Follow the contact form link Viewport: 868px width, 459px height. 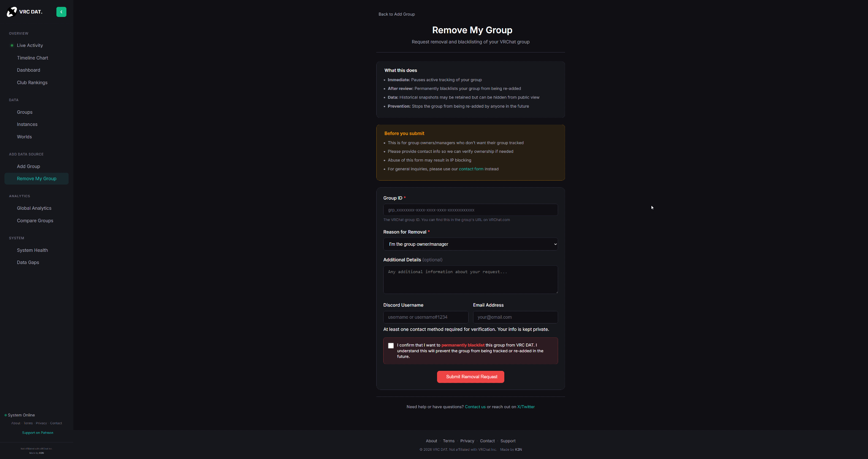point(471,169)
